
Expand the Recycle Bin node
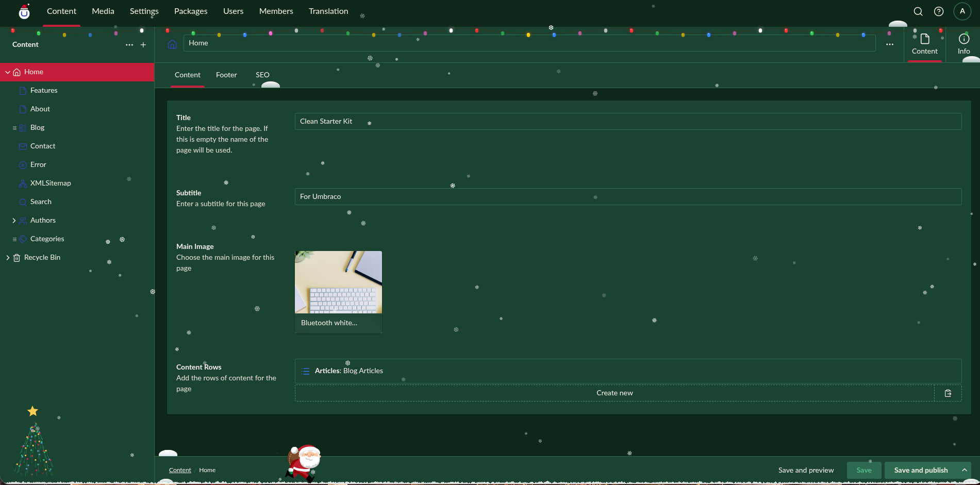click(8, 257)
